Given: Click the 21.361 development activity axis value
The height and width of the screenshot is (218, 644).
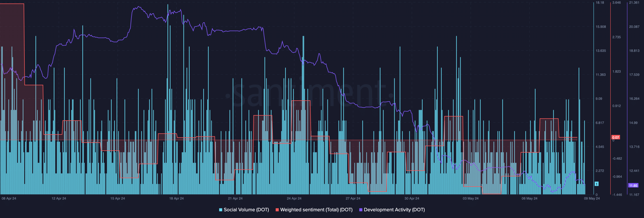Looking at the screenshot, I should [x=634, y=3].
